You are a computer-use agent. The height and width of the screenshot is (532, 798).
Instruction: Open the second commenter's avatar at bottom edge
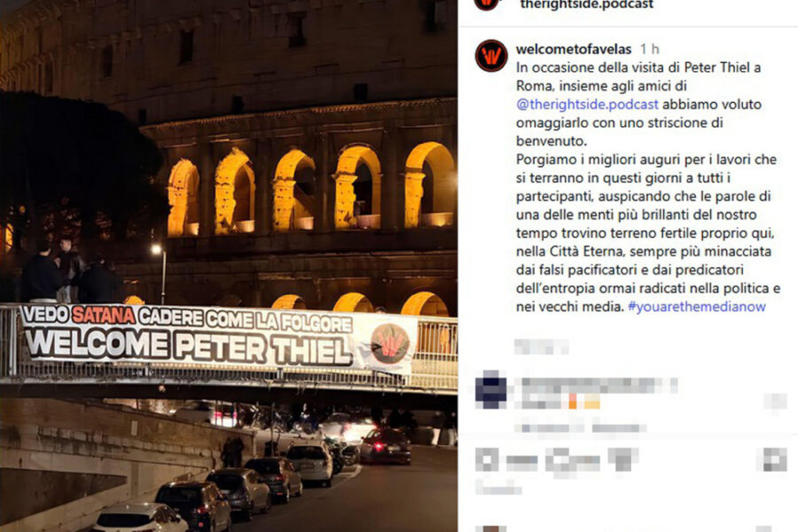pos(491,528)
